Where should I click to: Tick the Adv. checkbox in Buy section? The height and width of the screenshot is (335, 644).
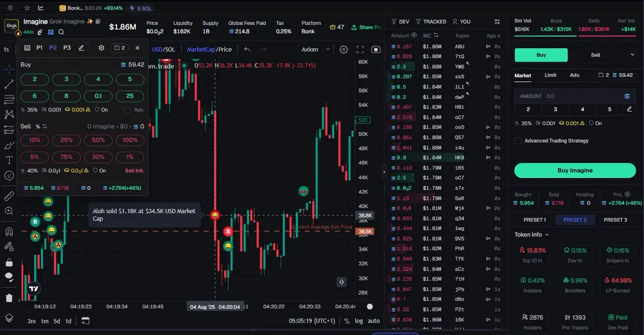click(x=127, y=110)
